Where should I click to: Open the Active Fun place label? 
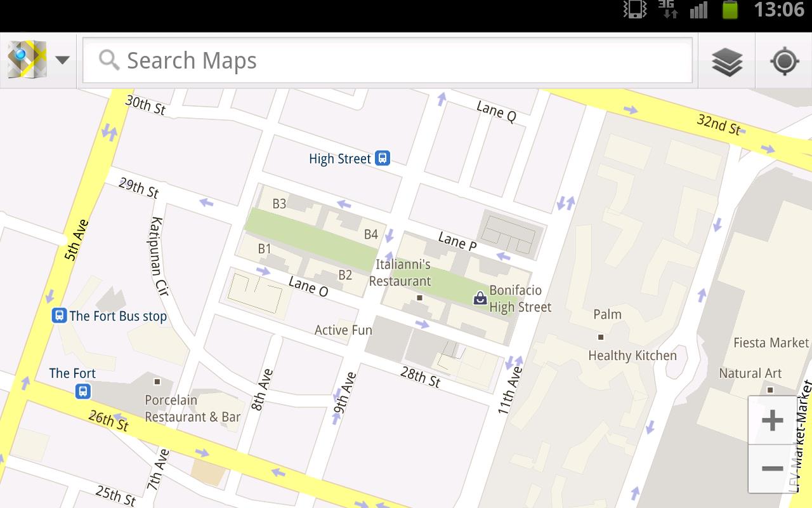pyautogui.click(x=343, y=330)
